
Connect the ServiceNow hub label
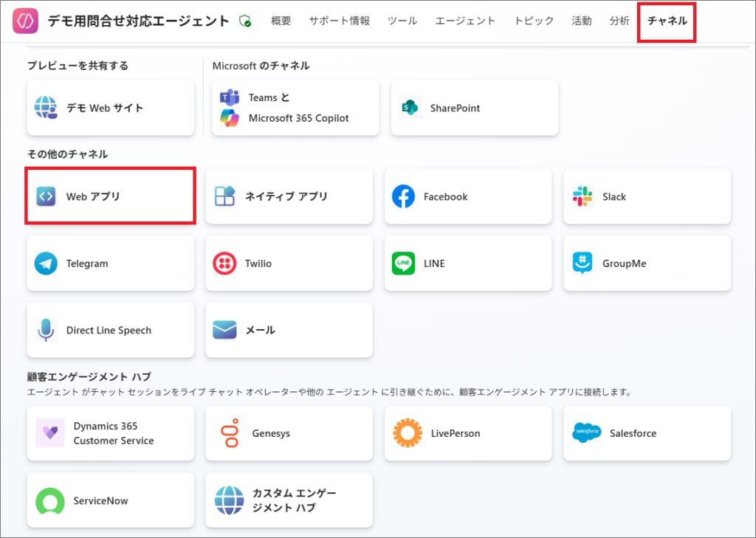click(x=100, y=501)
